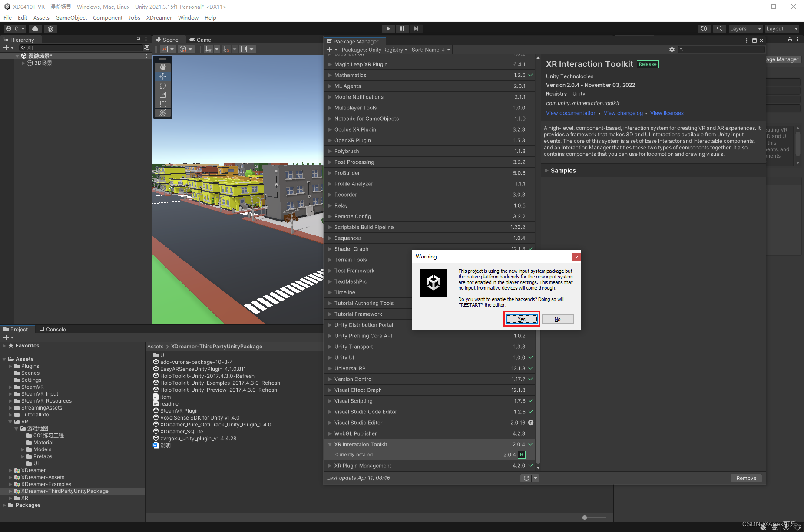The image size is (804, 532).
Task: Open the Hierarchy panel options menu
Action: tap(146, 39)
